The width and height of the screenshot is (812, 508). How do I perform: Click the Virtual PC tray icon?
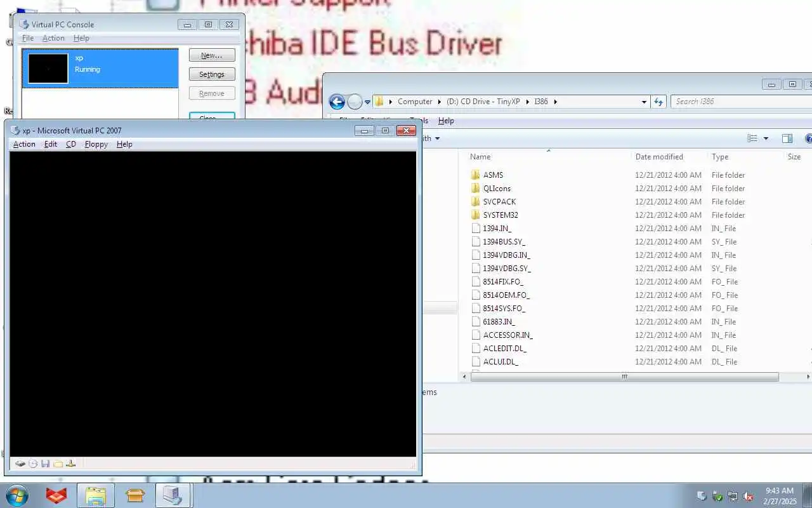(x=702, y=496)
